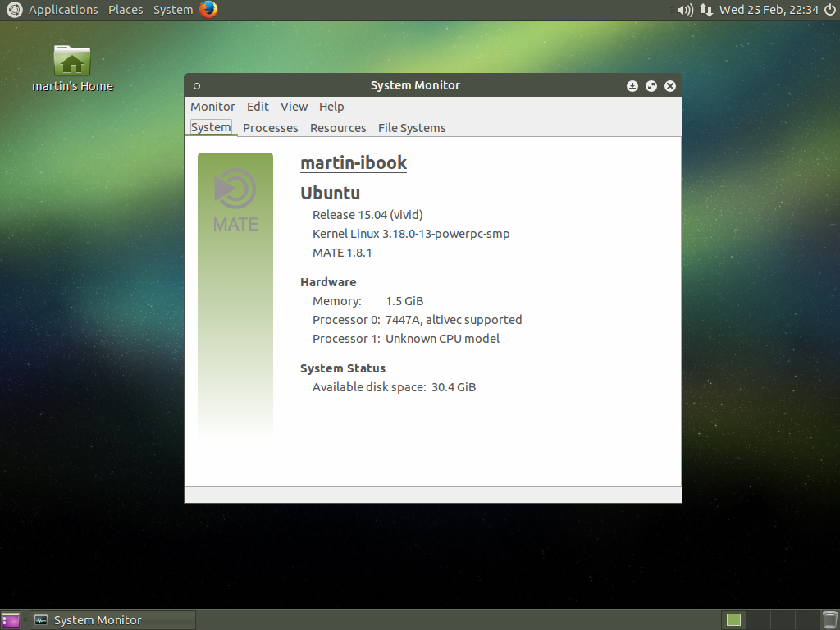Open the View menu

(x=294, y=107)
